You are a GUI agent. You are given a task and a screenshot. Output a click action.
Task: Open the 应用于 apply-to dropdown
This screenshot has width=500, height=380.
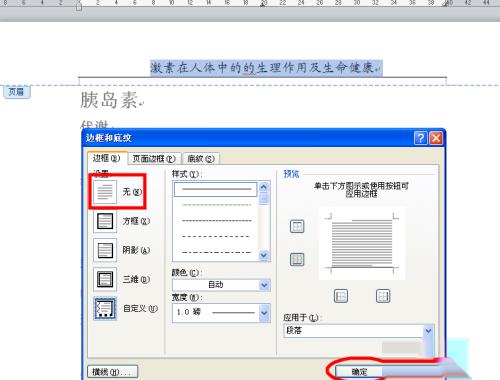pos(428,331)
